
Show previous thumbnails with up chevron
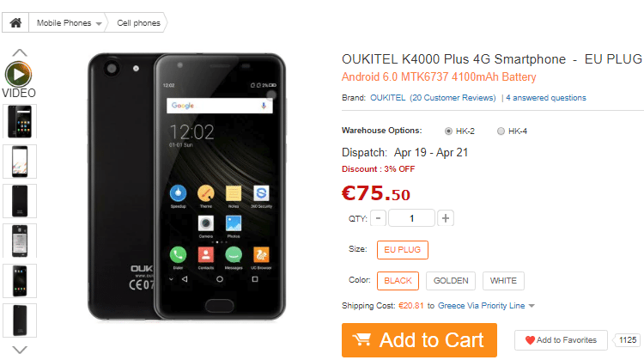click(19, 52)
